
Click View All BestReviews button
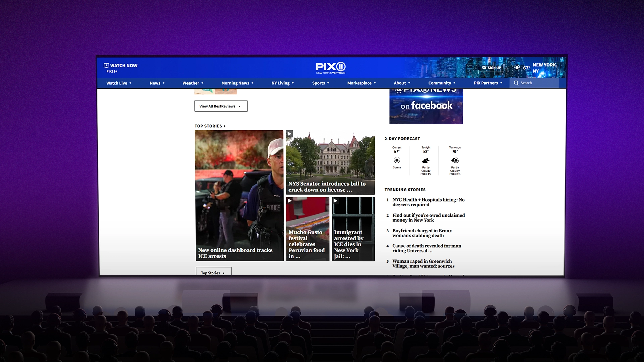tap(220, 106)
